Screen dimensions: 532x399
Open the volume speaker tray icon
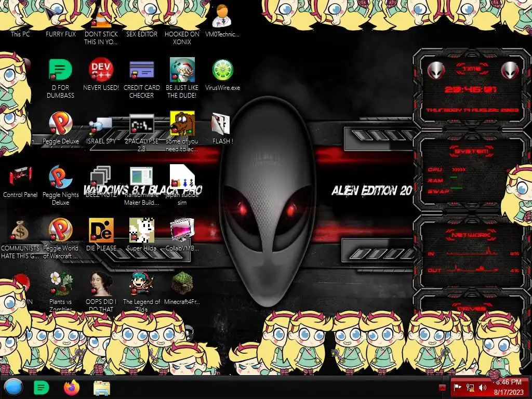[482, 388]
